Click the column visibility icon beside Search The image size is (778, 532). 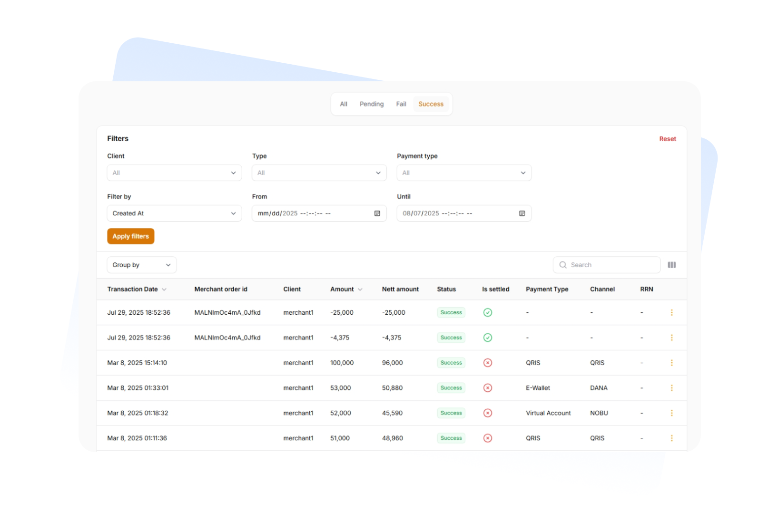point(671,265)
